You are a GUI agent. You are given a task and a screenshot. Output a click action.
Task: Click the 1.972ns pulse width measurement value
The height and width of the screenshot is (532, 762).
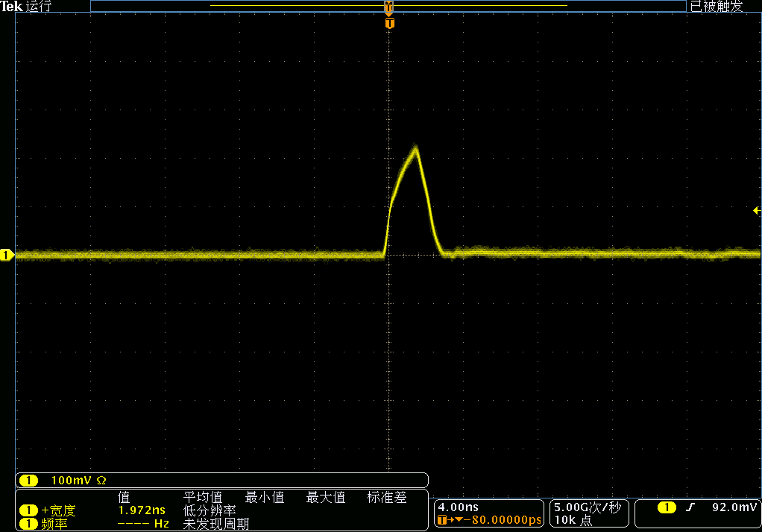(x=142, y=510)
